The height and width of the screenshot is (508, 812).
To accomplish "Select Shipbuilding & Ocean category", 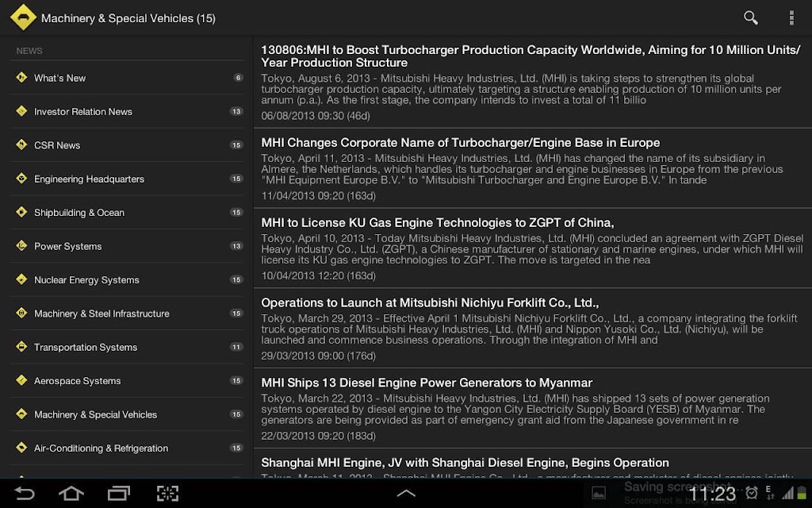I will pyautogui.click(x=127, y=213).
